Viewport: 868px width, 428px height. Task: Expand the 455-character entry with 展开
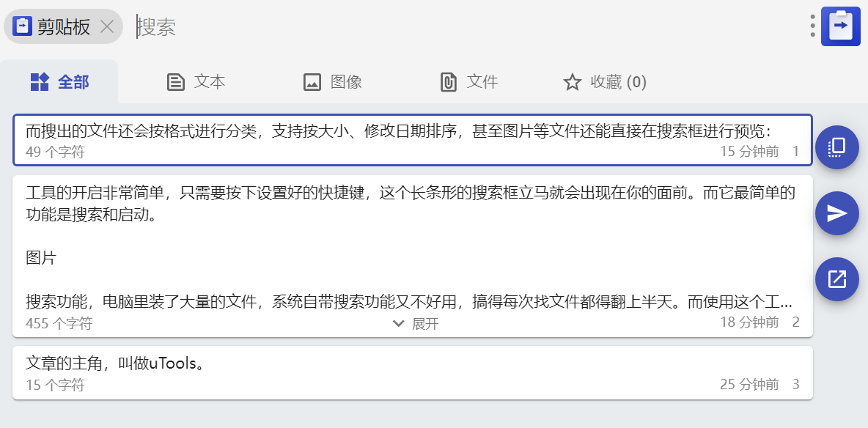pyautogui.click(x=415, y=323)
